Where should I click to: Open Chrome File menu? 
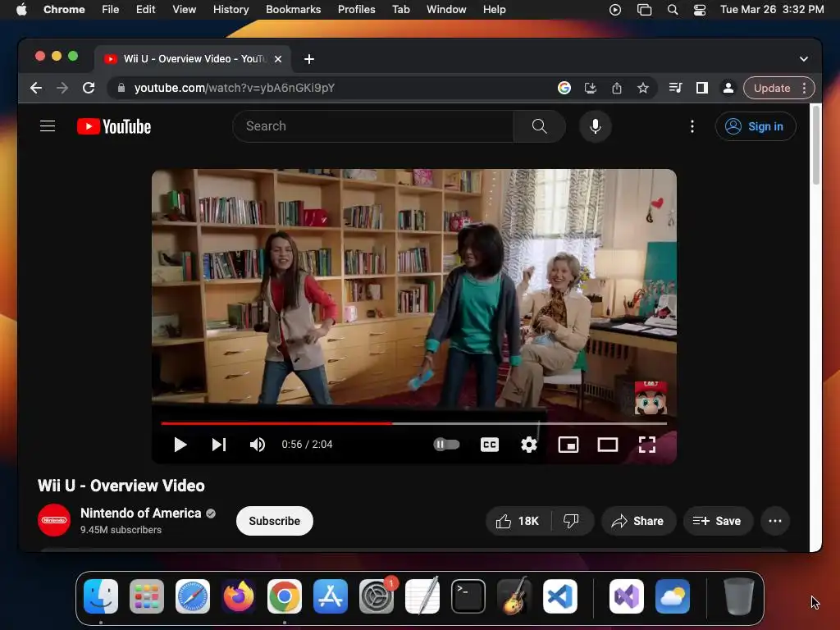pos(111,10)
